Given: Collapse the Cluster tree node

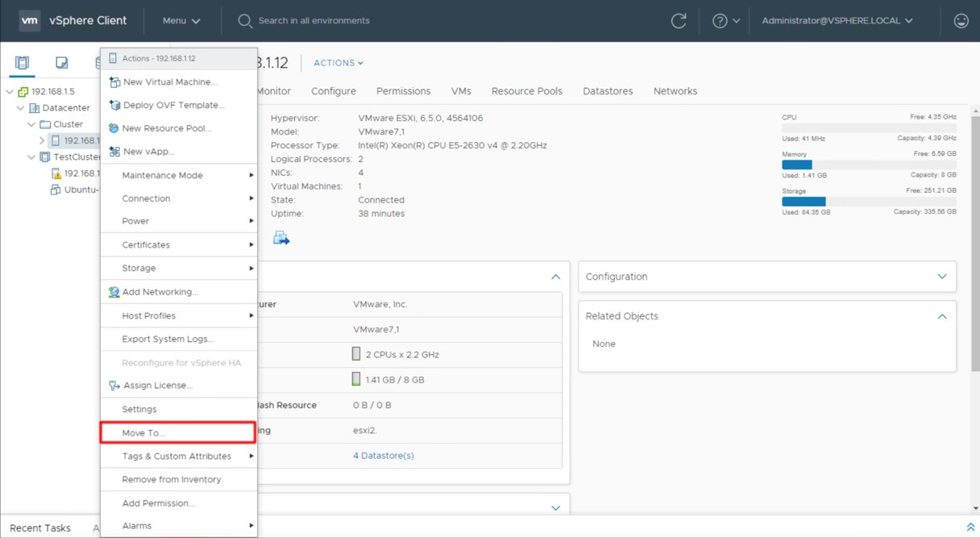Looking at the screenshot, I should [32, 124].
